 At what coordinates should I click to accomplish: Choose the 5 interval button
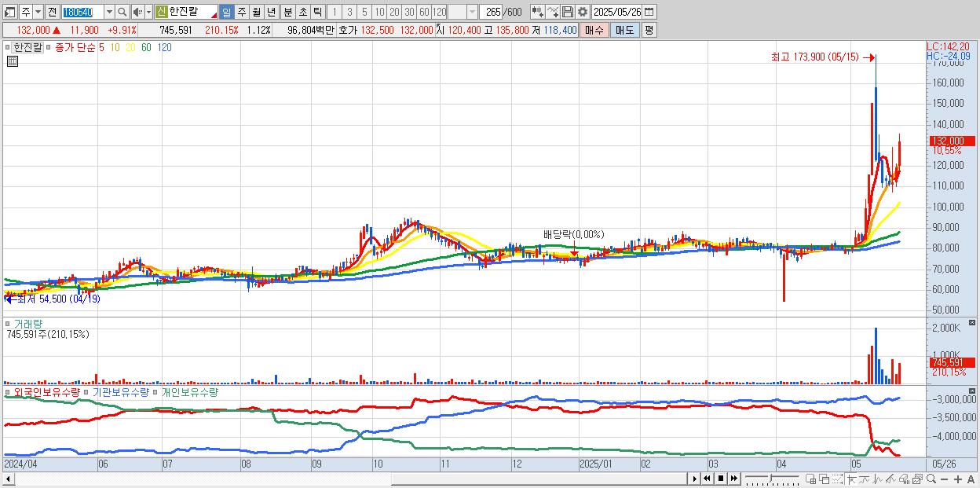(364, 12)
